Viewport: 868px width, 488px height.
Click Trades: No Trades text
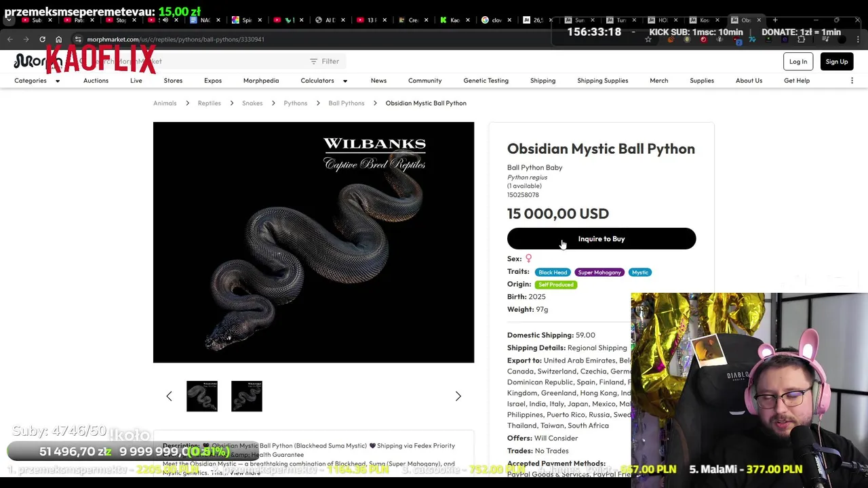(538, 451)
